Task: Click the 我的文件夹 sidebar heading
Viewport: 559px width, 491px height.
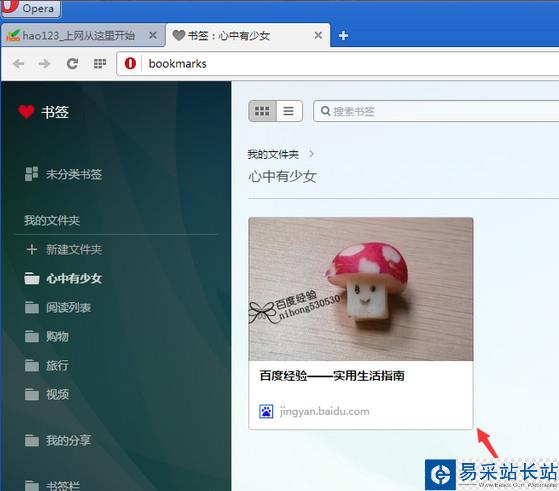Action: 52,220
